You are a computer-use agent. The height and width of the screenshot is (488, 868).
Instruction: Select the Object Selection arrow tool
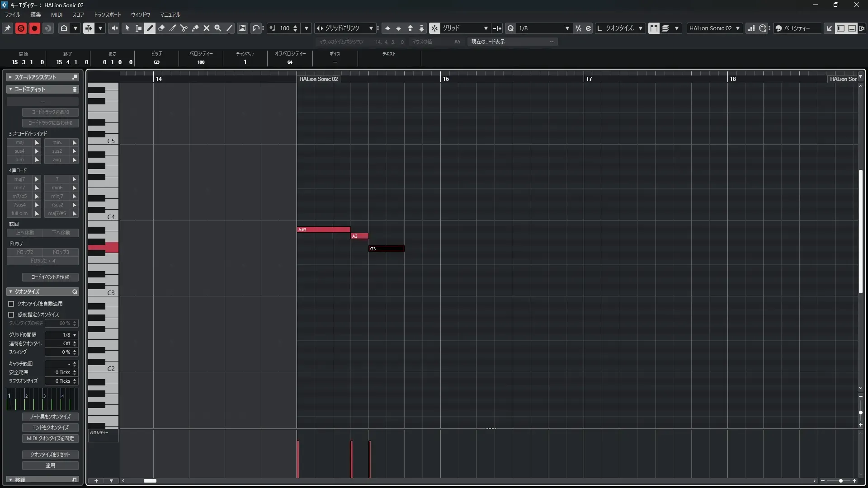pyautogui.click(x=127, y=28)
